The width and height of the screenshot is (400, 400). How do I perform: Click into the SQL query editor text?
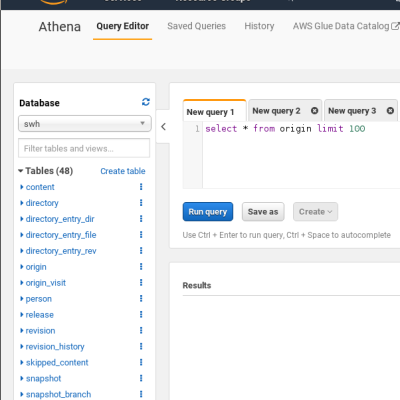285,129
